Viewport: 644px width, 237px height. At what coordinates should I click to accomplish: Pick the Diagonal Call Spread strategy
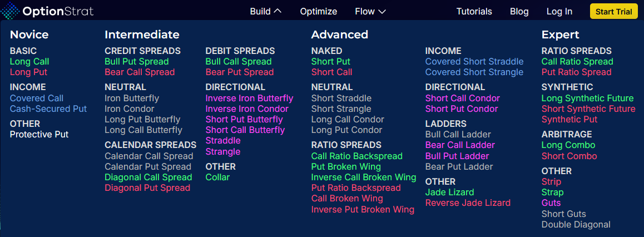point(148,177)
